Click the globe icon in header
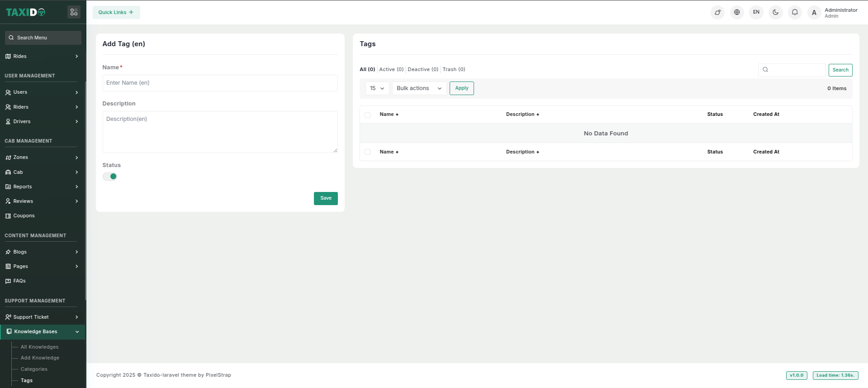This screenshot has height=388, width=868. tap(737, 12)
